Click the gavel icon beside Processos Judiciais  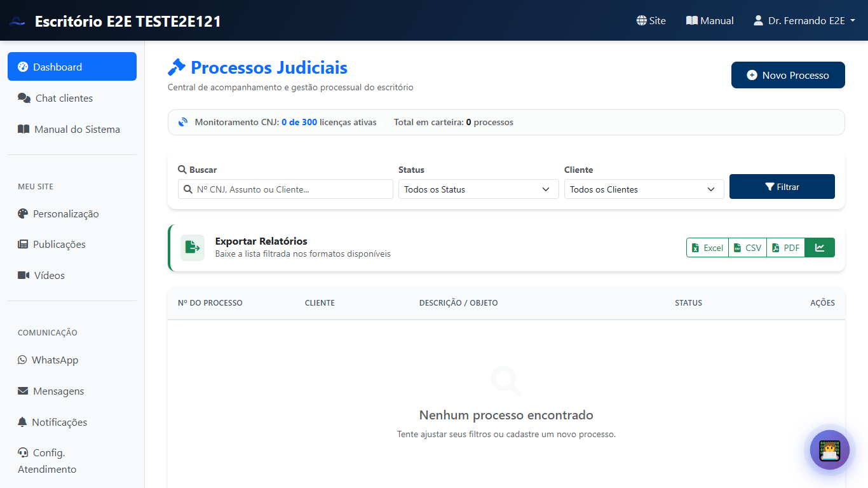(177, 67)
